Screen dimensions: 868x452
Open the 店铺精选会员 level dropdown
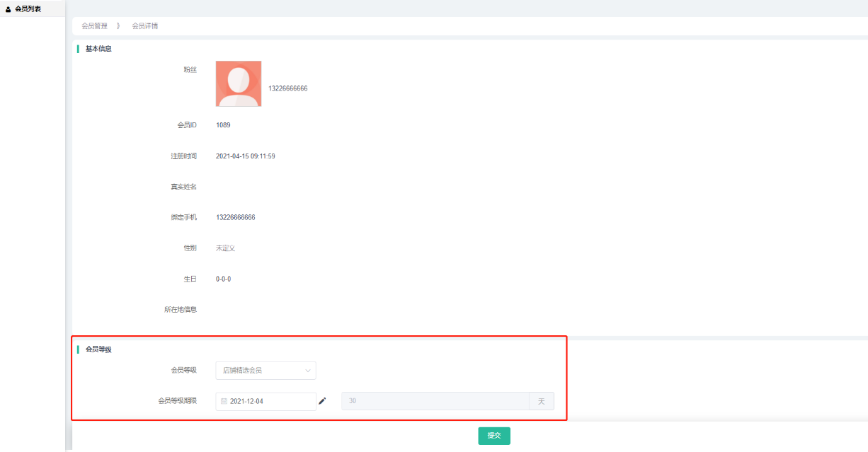click(265, 371)
